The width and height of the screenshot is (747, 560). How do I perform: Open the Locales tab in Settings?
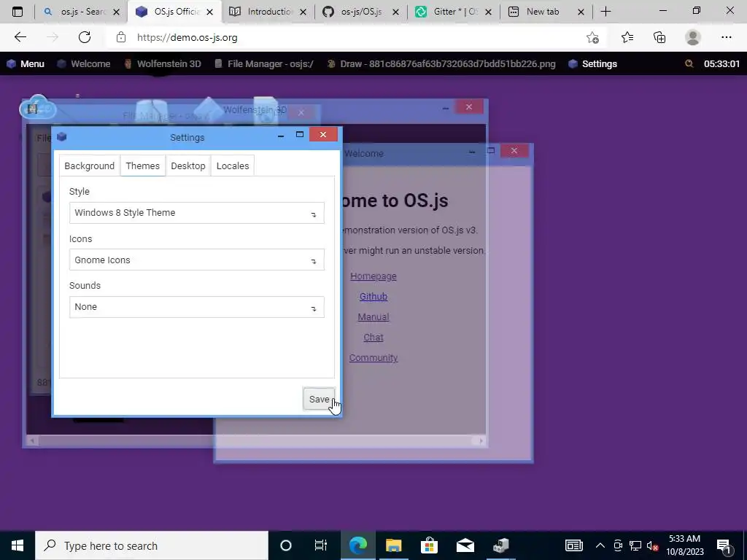coord(233,166)
